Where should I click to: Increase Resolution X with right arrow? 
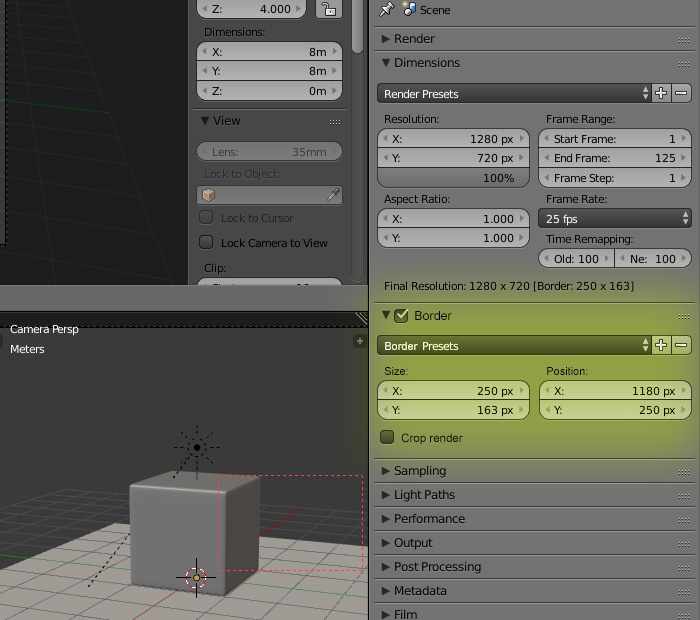click(x=521, y=139)
